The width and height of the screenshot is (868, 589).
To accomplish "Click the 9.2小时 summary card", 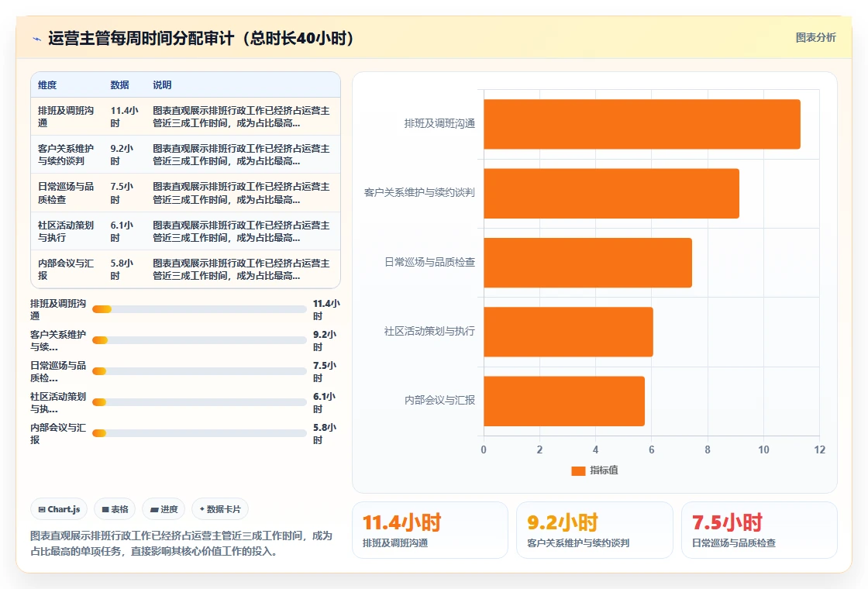I will [594, 530].
